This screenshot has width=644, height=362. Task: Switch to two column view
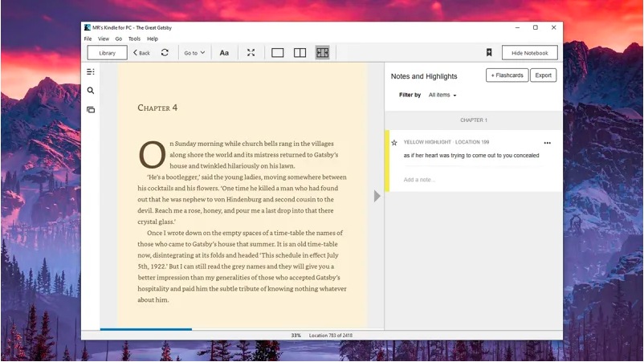point(300,52)
